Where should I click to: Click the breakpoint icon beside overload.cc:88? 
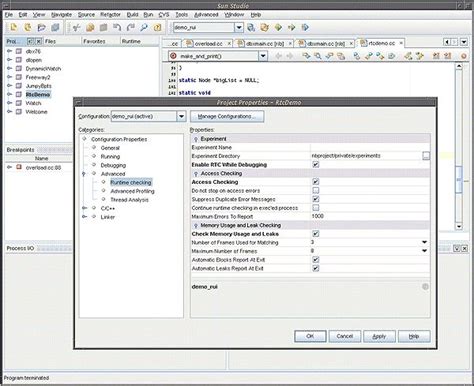tap(19, 167)
